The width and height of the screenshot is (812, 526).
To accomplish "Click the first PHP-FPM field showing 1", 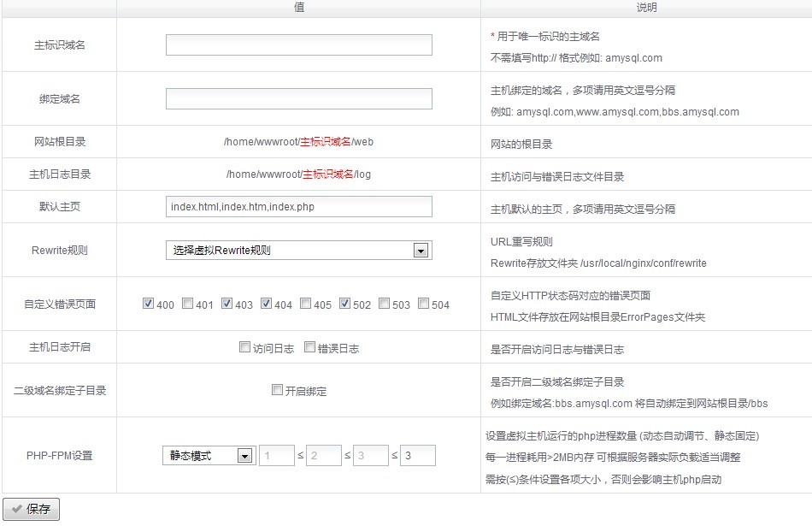I will point(276,456).
